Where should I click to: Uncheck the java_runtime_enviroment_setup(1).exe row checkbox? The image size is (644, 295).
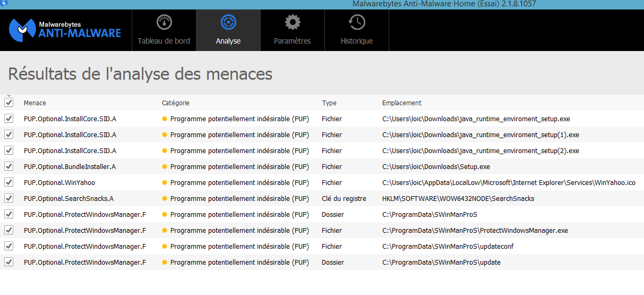pos(9,134)
